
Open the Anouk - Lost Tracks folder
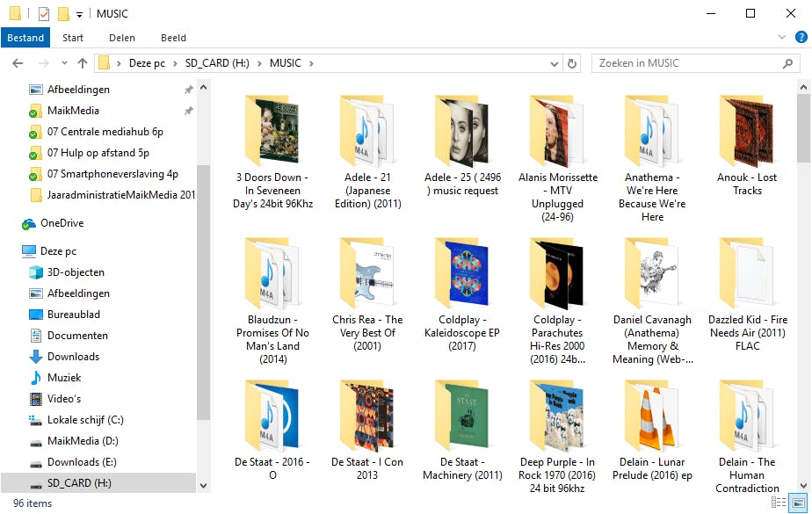click(x=747, y=145)
